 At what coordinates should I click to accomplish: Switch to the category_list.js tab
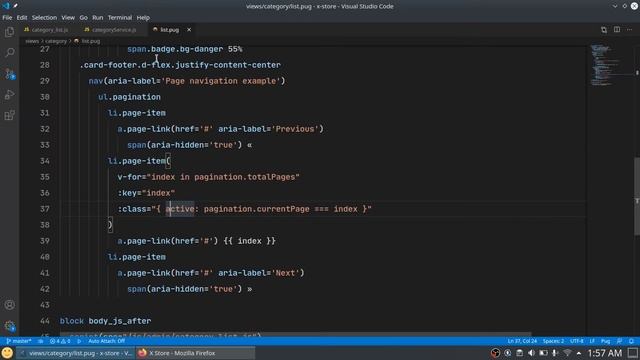point(47,30)
